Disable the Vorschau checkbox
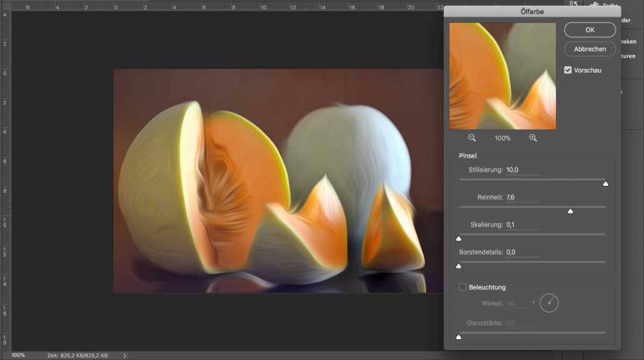This screenshot has width=644, height=360. 568,70
